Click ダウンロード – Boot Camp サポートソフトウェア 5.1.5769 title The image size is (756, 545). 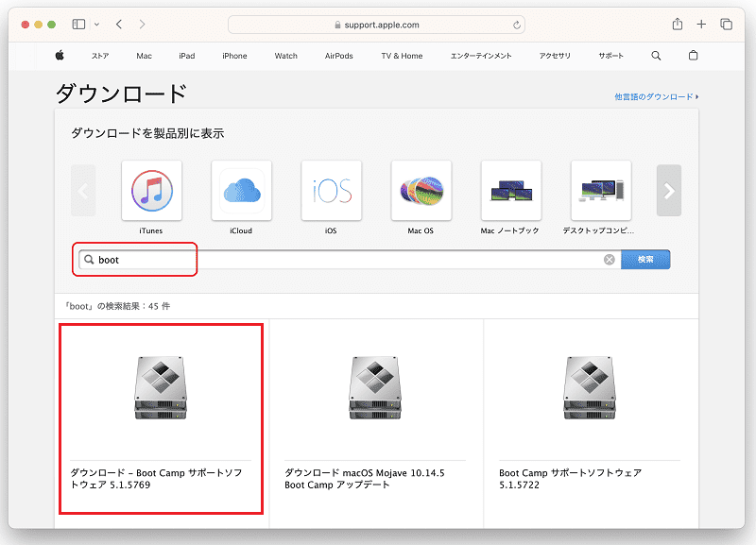tap(156, 479)
